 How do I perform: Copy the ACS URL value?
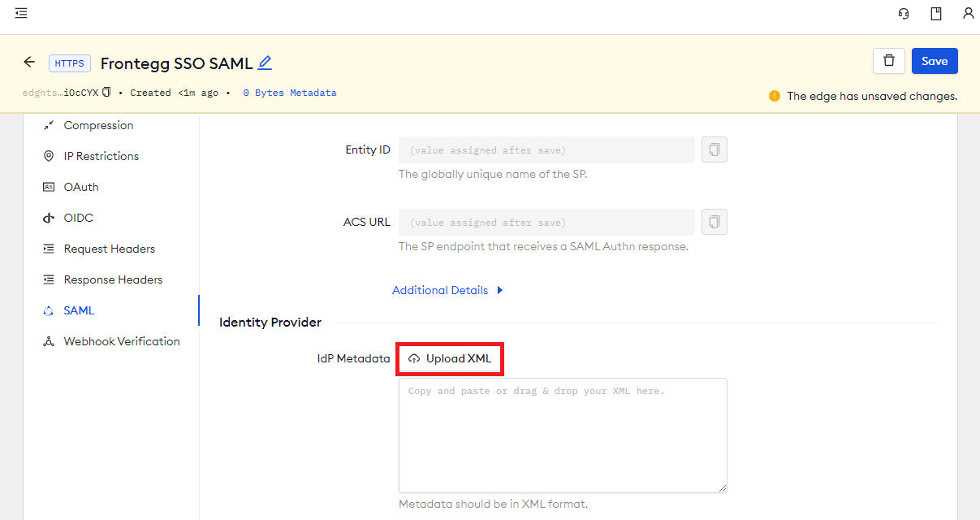pos(714,221)
